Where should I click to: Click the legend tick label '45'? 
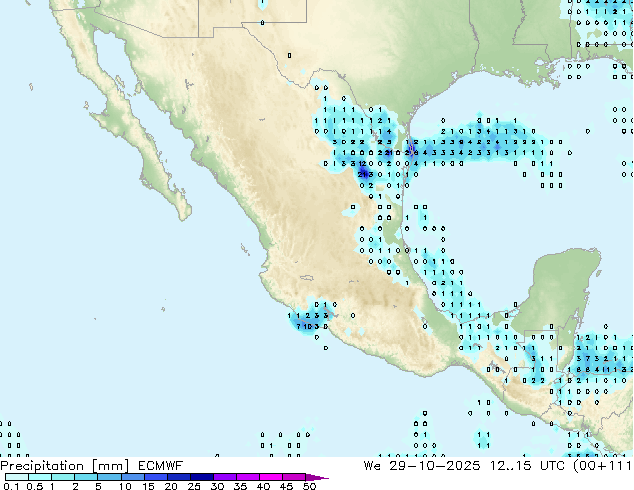[286, 486]
